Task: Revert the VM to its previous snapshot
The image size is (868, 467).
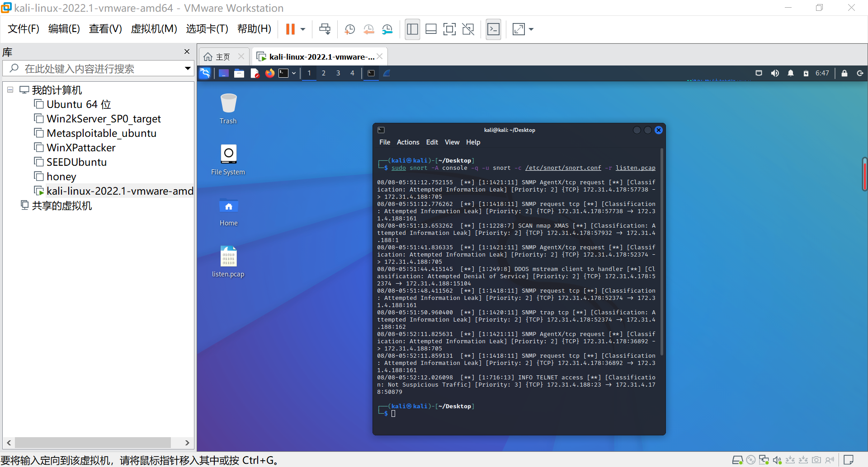Action: tap(369, 29)
